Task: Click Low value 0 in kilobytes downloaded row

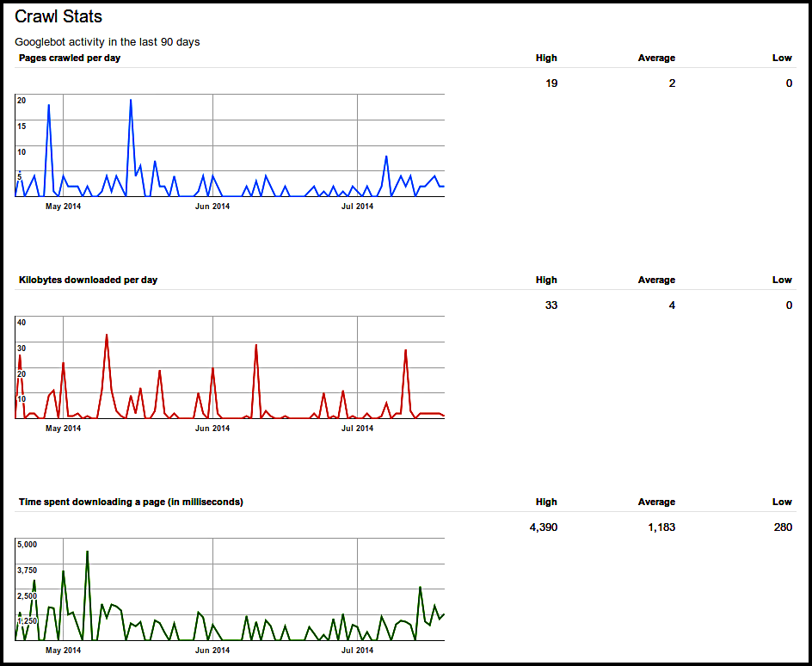Action: [x=790, y=305]
